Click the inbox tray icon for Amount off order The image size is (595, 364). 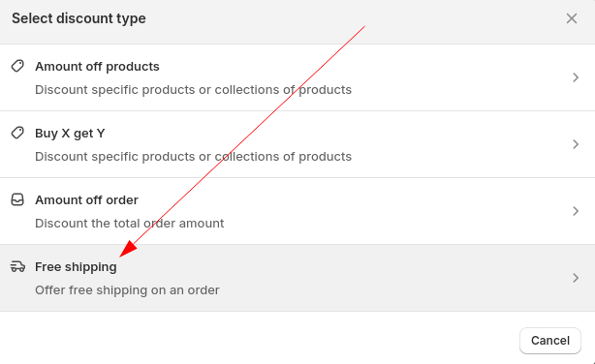(x=17, y=199)
